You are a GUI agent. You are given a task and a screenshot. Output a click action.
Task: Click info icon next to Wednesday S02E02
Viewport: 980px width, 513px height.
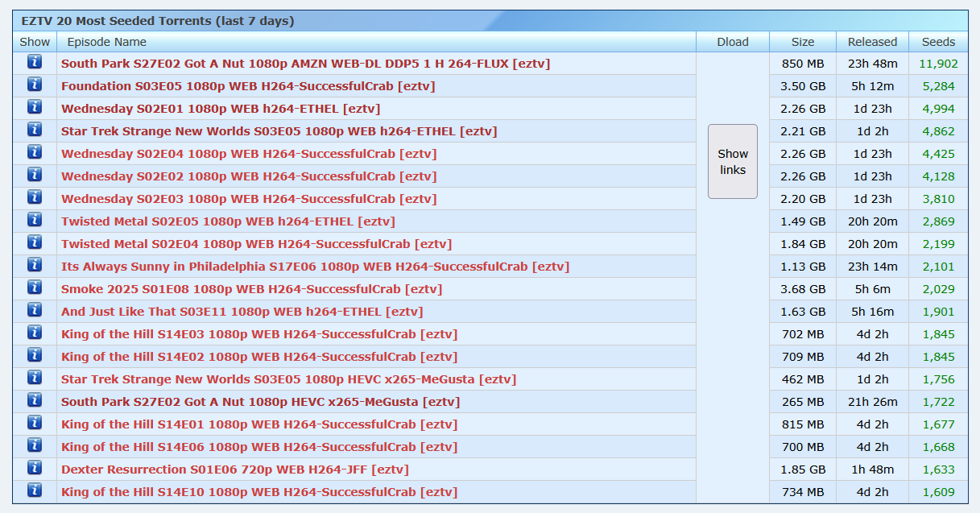[34, 175]
